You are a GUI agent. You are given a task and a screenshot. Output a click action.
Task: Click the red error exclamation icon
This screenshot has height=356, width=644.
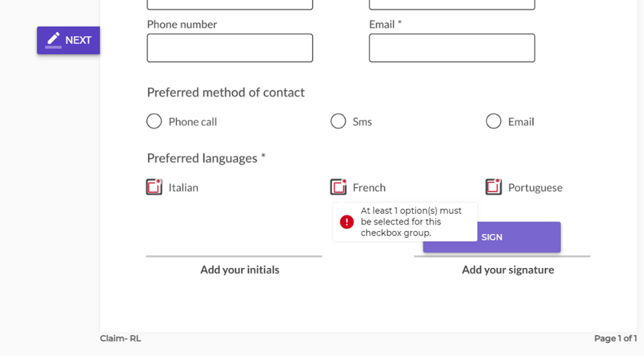click(347, 222)
